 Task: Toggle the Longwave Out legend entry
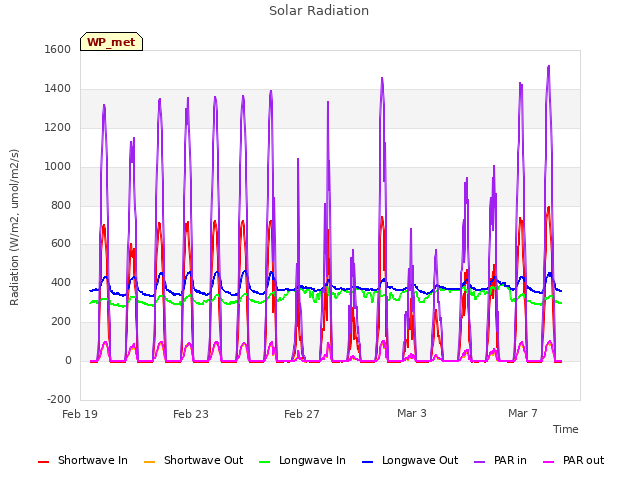coord(410,460)
